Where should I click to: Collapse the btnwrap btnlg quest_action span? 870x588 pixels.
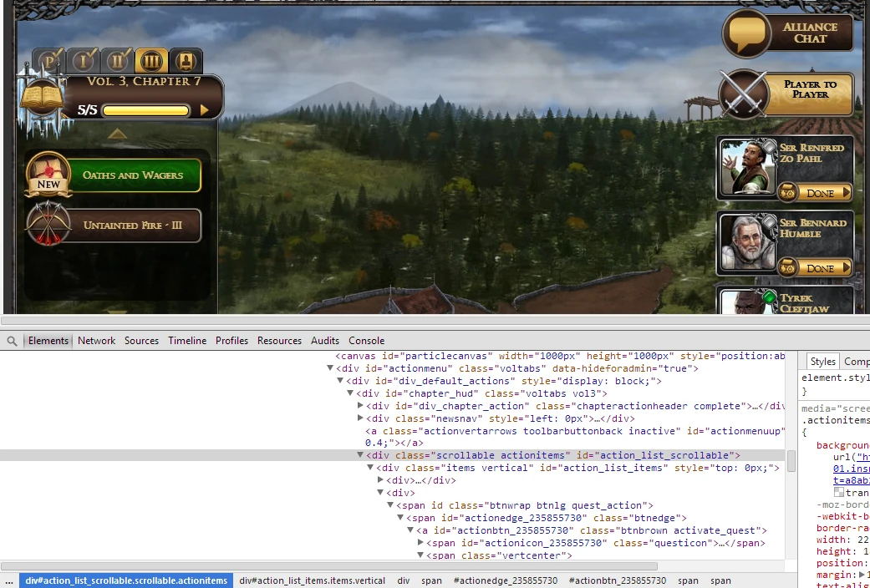point(390,504)
